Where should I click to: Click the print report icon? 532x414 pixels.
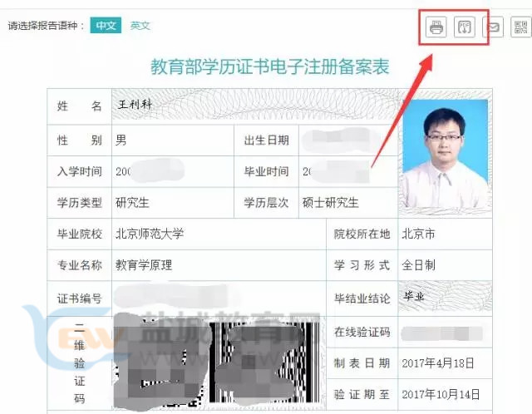pos(436,27)
